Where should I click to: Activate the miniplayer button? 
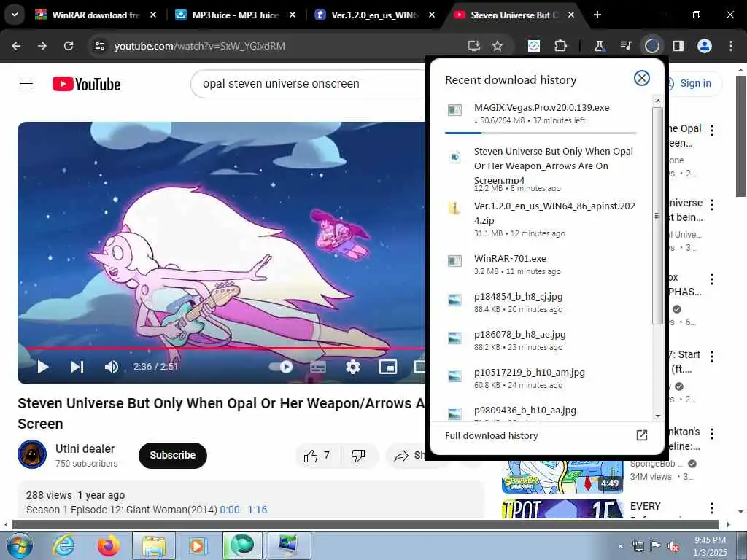point(388,367)
